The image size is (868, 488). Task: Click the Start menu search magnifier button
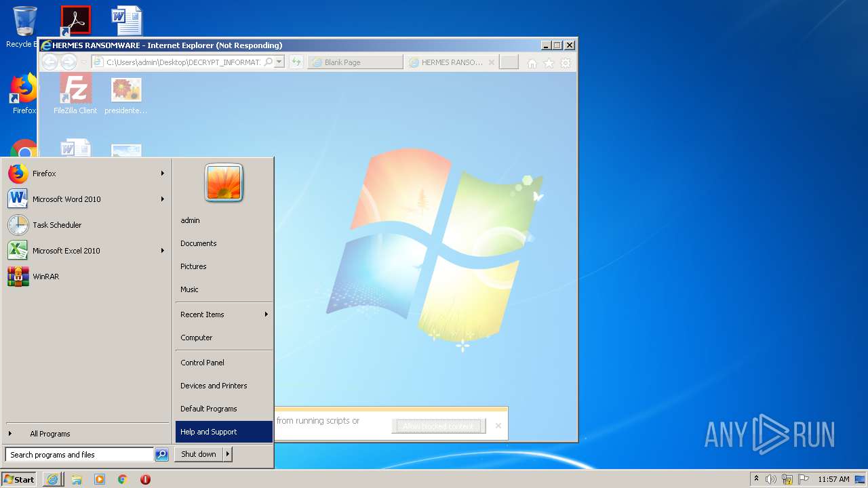click(x=161, y=455)
